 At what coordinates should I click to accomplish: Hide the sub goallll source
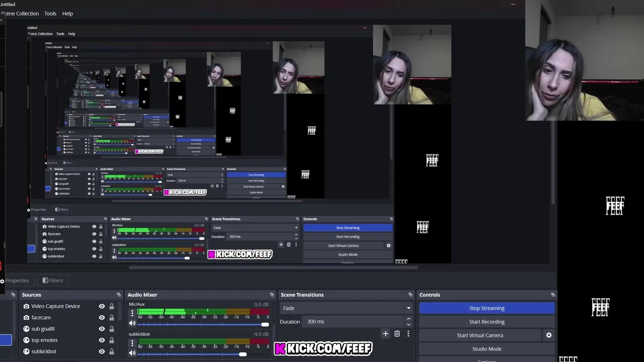[x=102, y=329]
